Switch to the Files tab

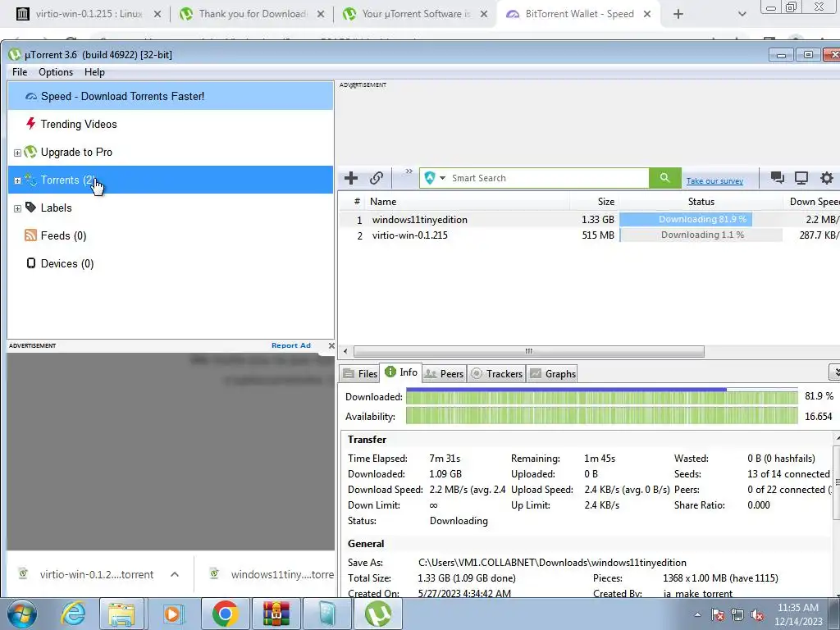point(360,373)
